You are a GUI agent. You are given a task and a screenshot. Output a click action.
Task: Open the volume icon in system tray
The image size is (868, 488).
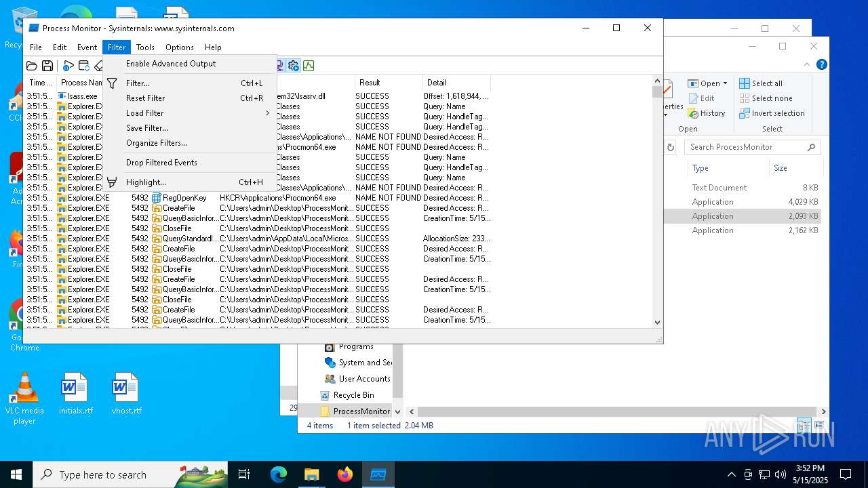[x=781, y=474]
